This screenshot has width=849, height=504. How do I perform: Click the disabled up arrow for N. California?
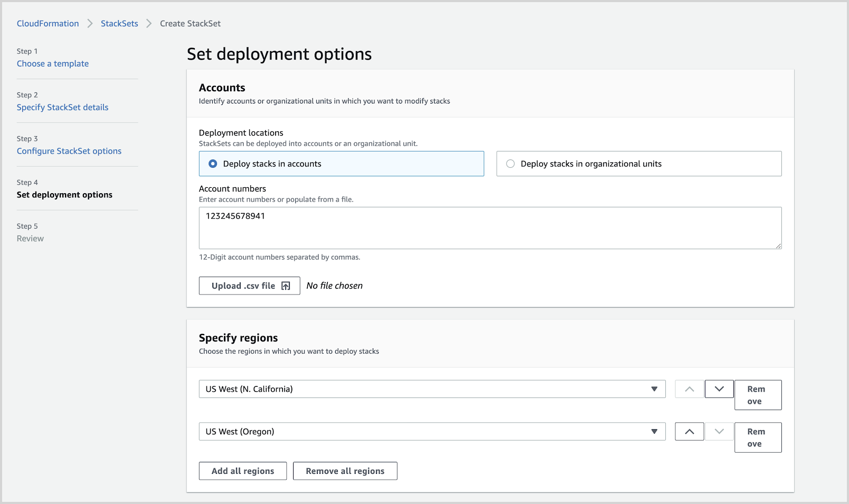click(689, 389)
